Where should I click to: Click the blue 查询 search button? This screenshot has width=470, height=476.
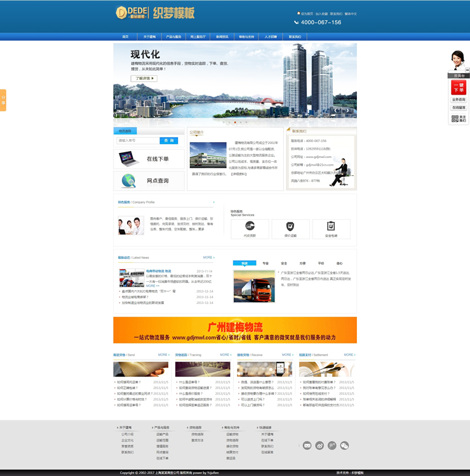coord(168,140)
